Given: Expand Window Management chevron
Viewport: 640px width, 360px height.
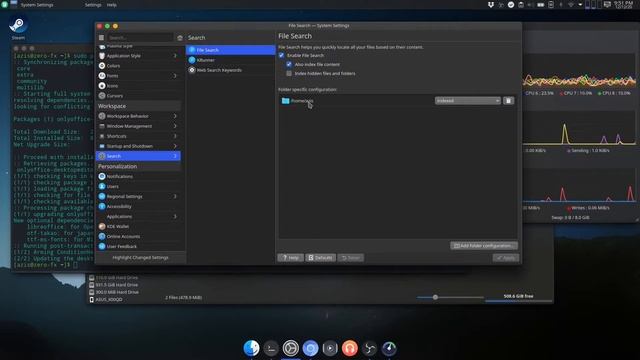Looking at the screenshot, I should [x=175, y=126].
